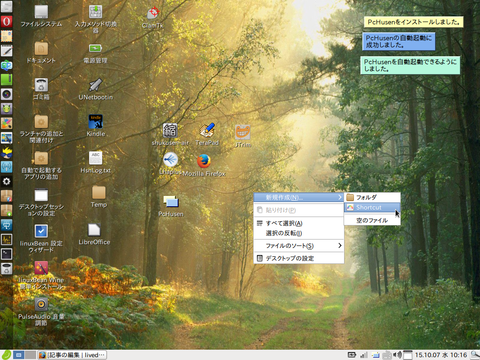This screenshot has width=480, height=360.
Task: Create new フォルダ from the submenu
Action: coord(372,197)
